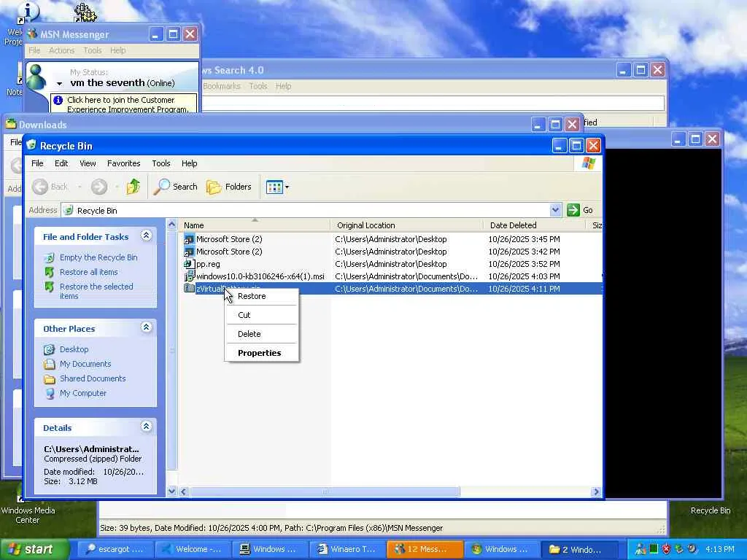The height and width of the screenshot is (560, 747).
Task: Collapse the Details panel
Action: point(146,427)
